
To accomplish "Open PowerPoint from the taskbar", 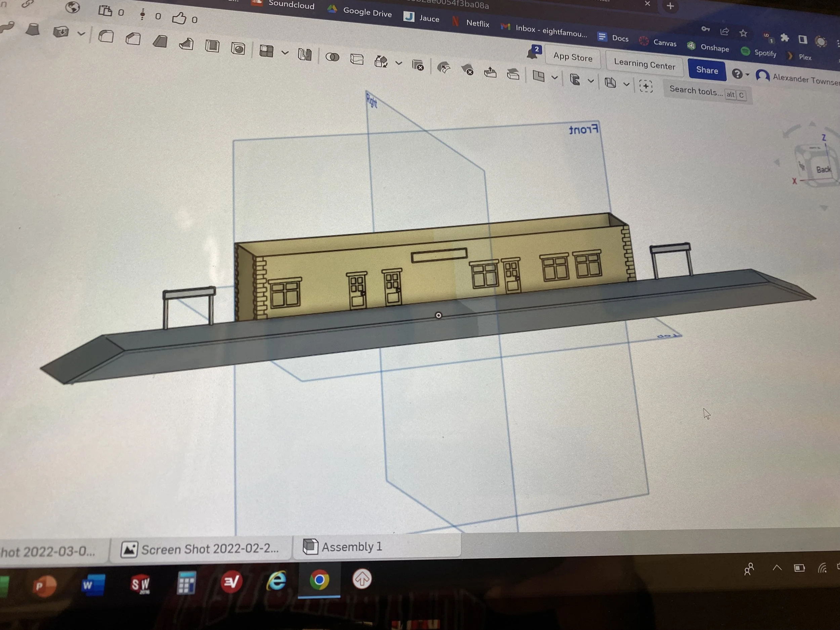I will coord(44,586).
